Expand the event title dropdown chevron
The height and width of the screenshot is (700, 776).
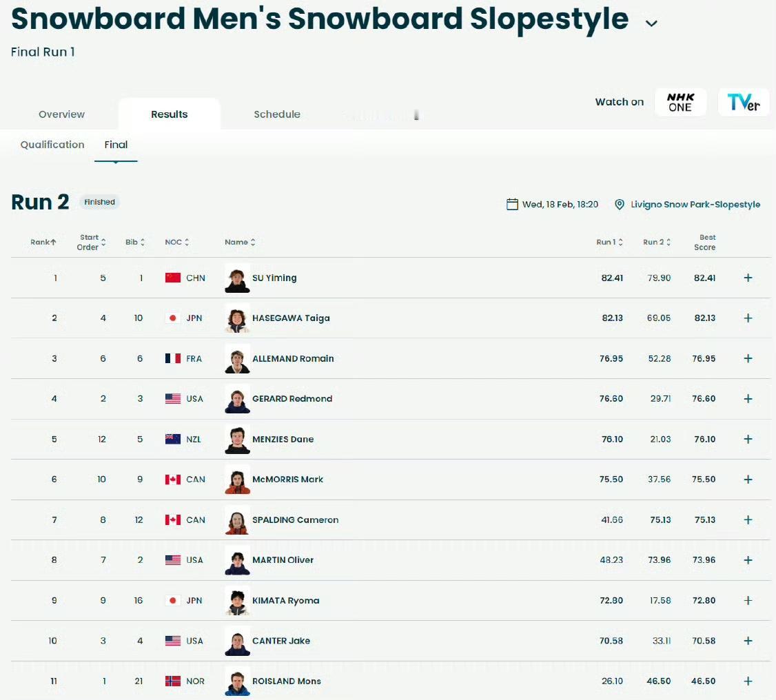(x=651, y=23)
